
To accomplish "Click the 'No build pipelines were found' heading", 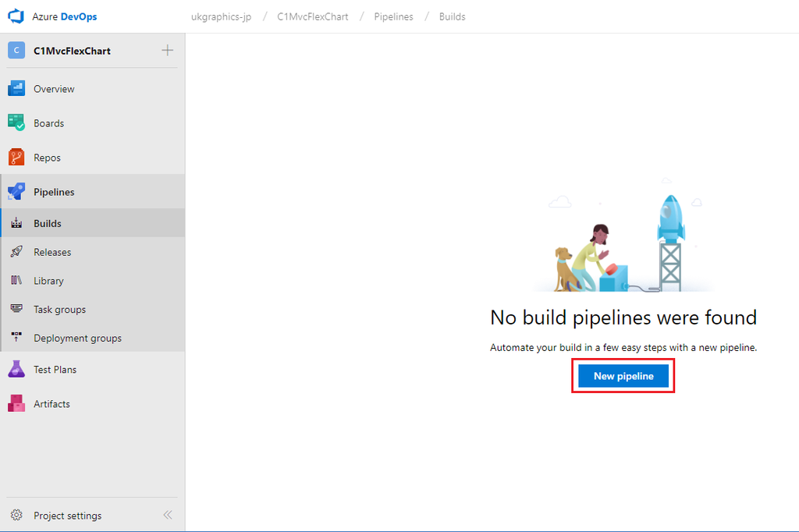I will pos(623,317).
